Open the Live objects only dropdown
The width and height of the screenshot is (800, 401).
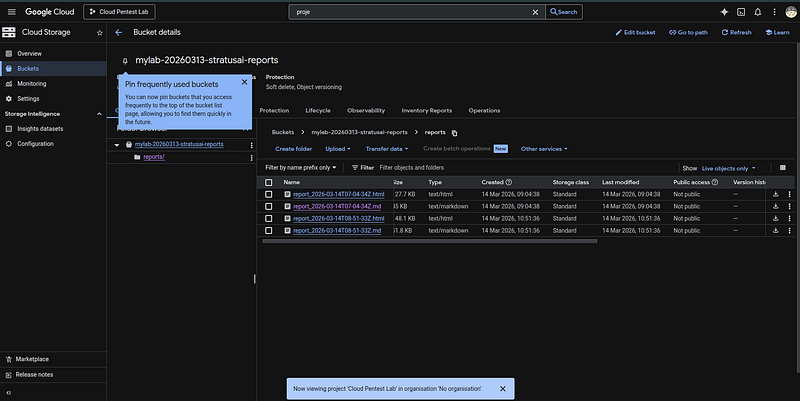coord(728,168)
